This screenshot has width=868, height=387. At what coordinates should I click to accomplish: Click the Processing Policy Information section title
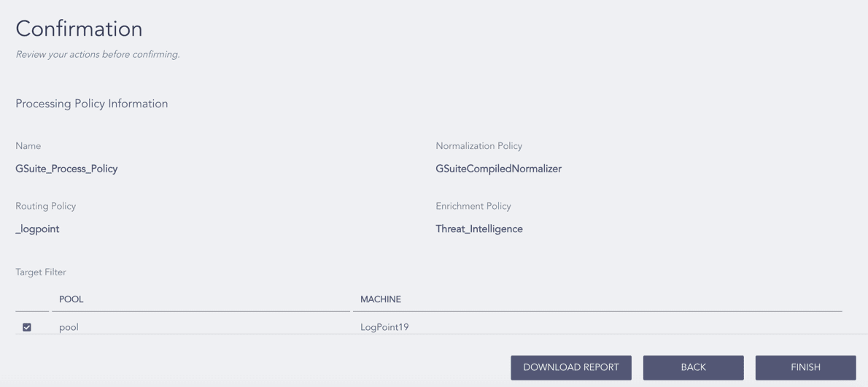click(92, 104)
